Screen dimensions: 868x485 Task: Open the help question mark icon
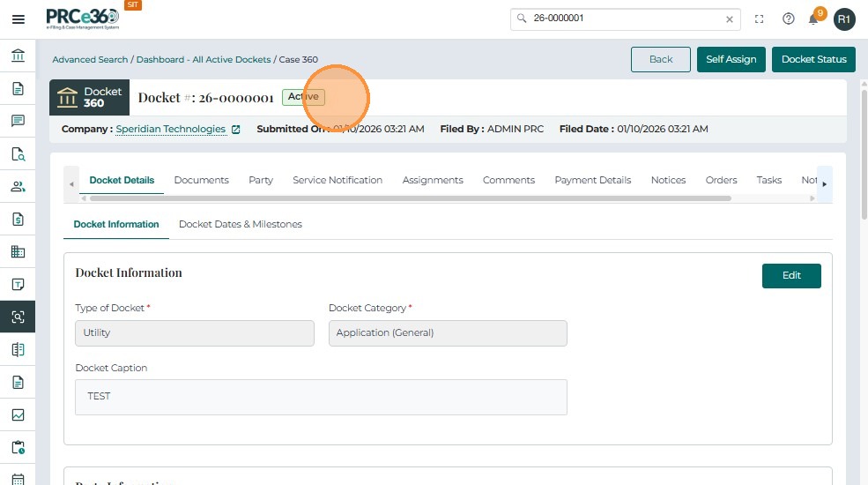click(789, 19)
